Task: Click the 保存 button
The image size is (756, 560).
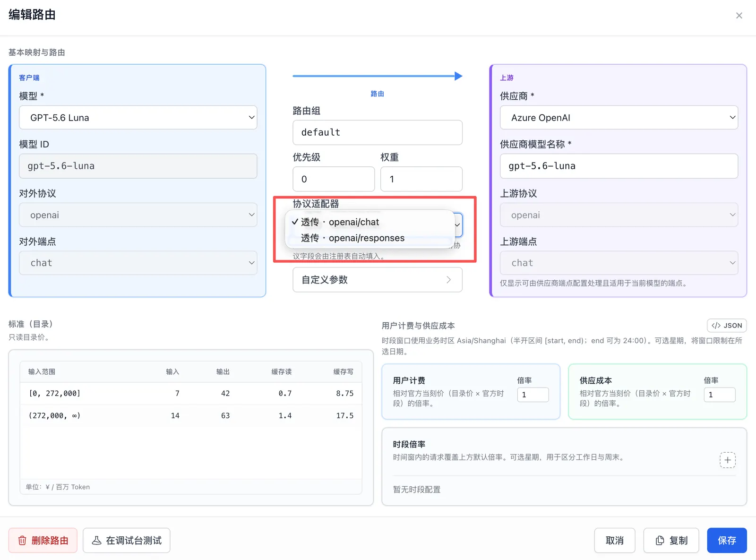Action: coord(727,540)
